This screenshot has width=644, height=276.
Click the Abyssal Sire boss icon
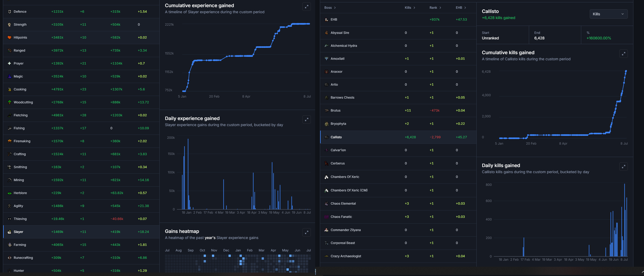327,33
